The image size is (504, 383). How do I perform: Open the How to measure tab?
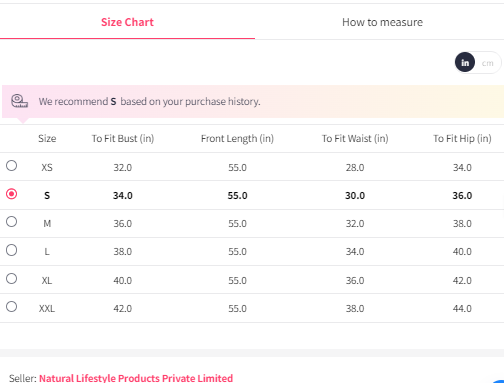pos(382,22)
